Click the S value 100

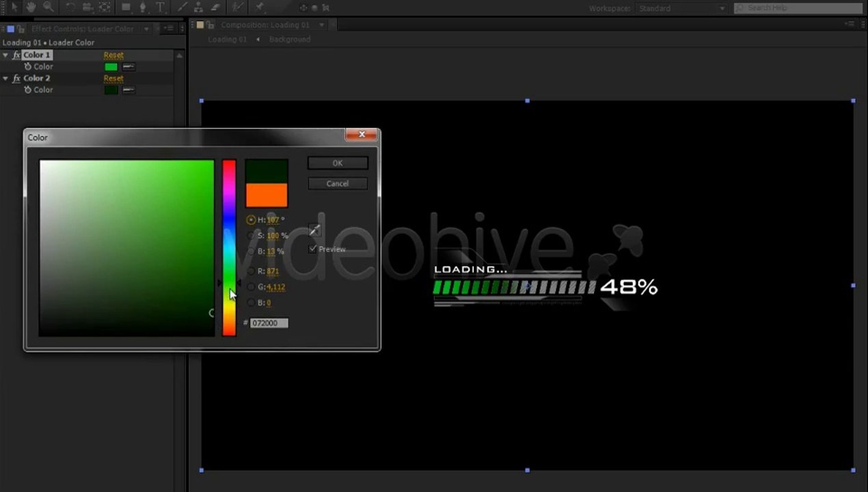tap(273, 235)
